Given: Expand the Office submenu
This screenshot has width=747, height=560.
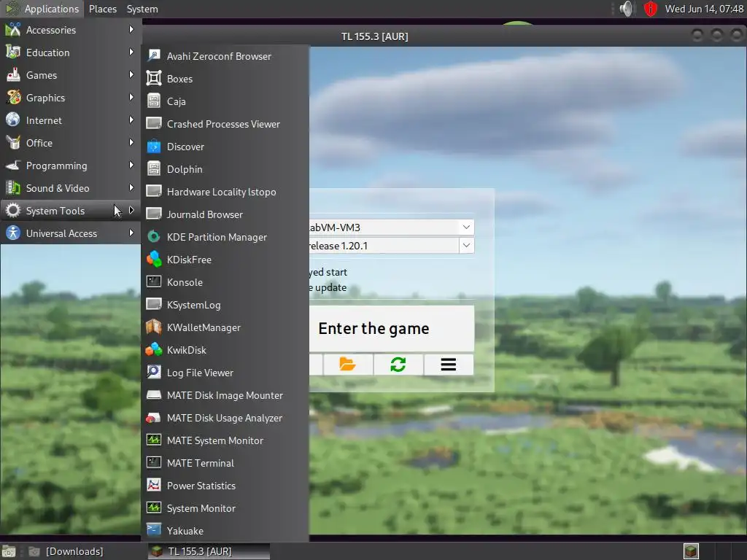Looking at the screenshot, I should click(x=71, y=143).
